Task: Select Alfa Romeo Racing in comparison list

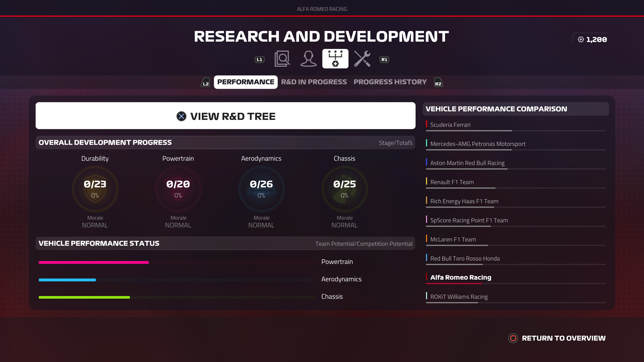Action: click(x=461, y=278)
